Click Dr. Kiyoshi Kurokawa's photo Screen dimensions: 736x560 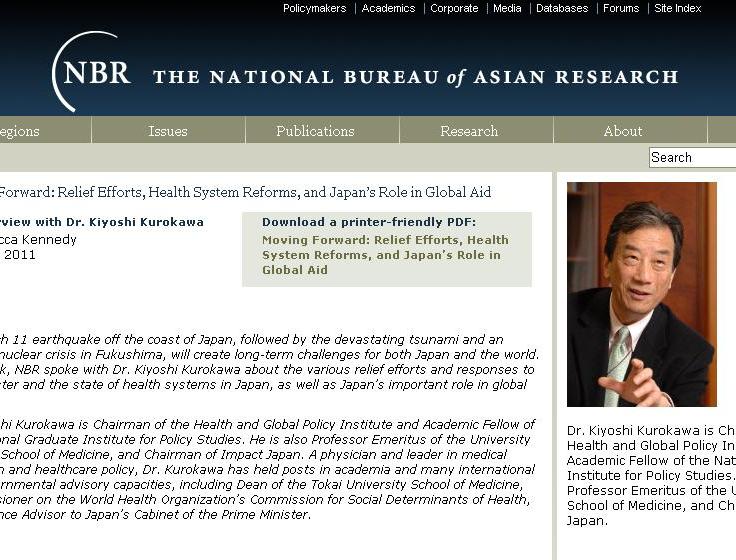coord(641,294)
